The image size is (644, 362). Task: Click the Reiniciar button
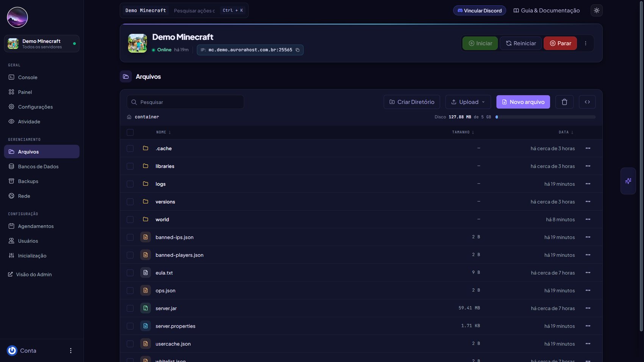(x=521, y=43)
